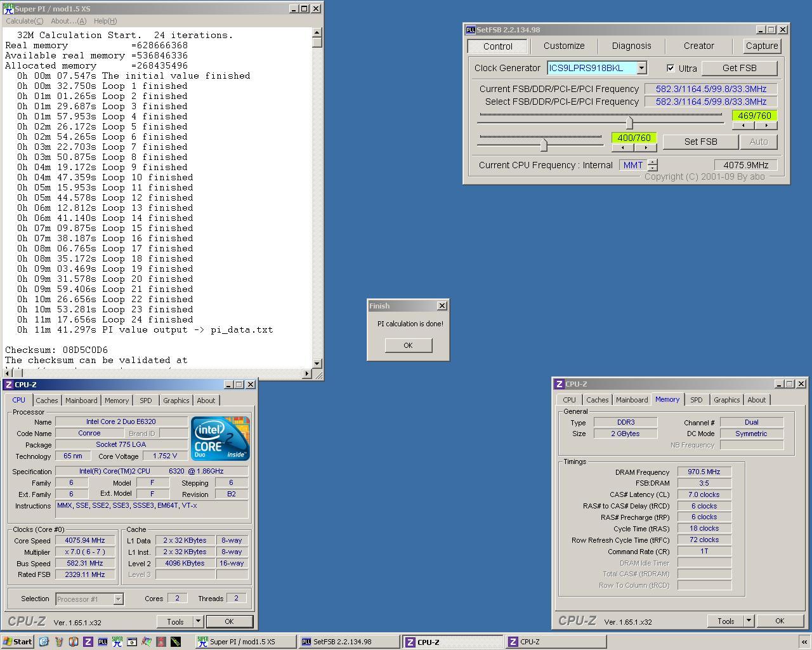The height and width of the screenshot is (650, 812).
Task: Open the Graphics tab in the lower-left CPU-Z window
Action: point(176,401)
